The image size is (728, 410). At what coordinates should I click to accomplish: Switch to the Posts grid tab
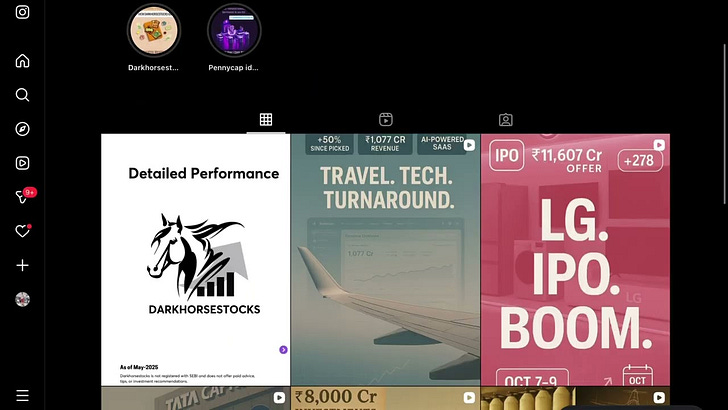266,120
